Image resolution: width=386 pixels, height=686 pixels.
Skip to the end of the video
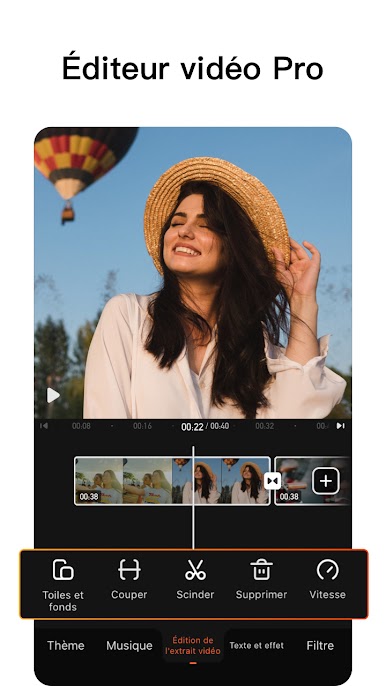coord(340,426)
